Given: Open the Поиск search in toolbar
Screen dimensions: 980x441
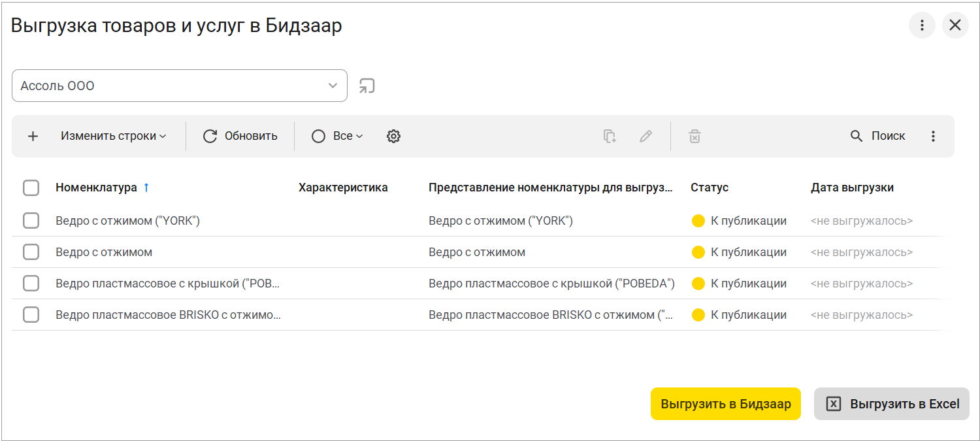Looking at the screenshot, I should 877,136.
